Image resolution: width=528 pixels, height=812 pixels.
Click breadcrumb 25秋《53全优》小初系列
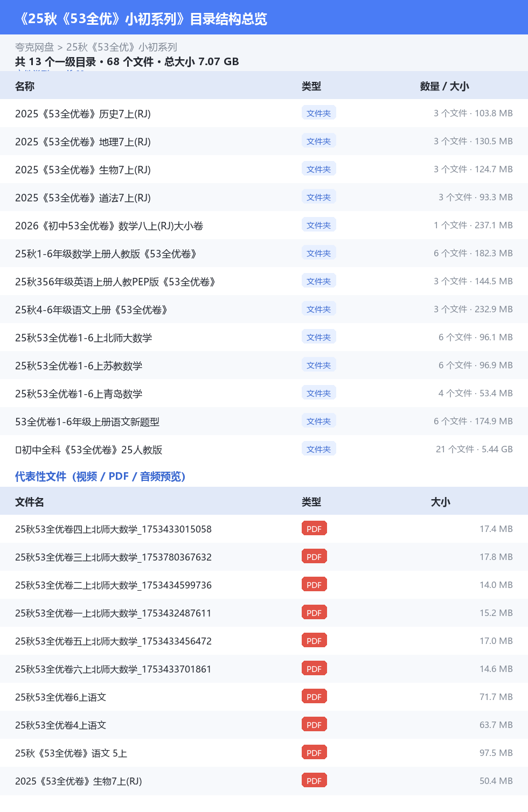click(x=122, y=47)
